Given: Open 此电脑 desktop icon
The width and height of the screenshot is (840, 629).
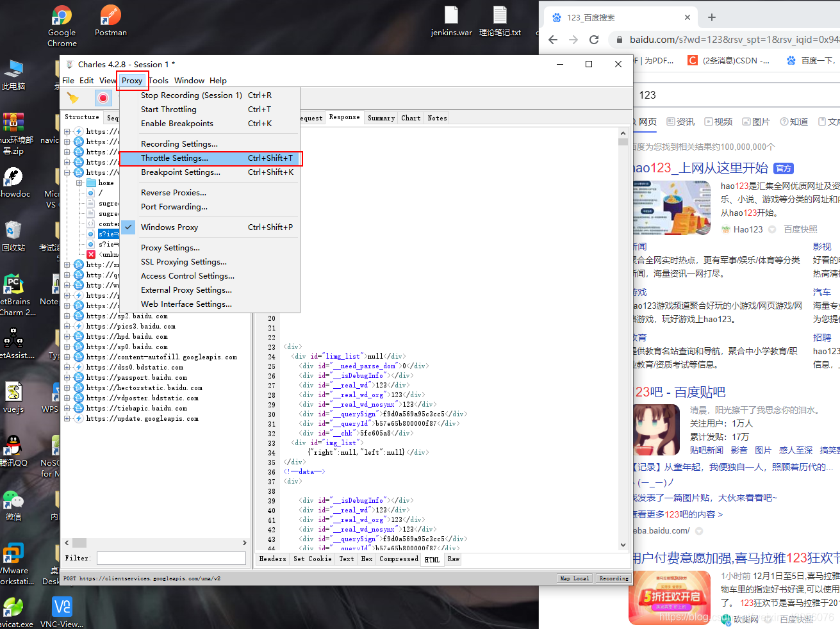Looking at the screenshot, I should [x=13, y=74].
